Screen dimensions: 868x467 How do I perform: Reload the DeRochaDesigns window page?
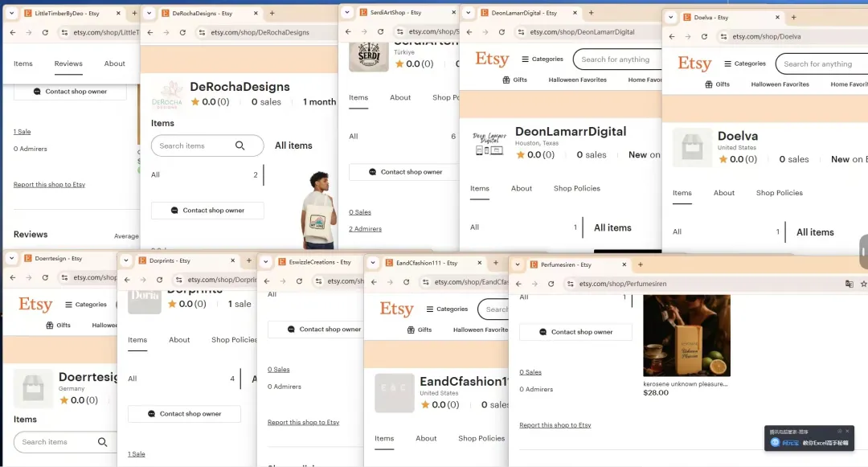(x=182, y=33)
